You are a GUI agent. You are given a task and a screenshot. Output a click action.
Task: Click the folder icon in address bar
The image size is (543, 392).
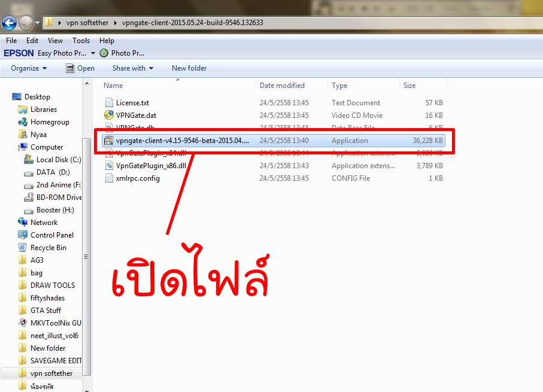(49, 23)
